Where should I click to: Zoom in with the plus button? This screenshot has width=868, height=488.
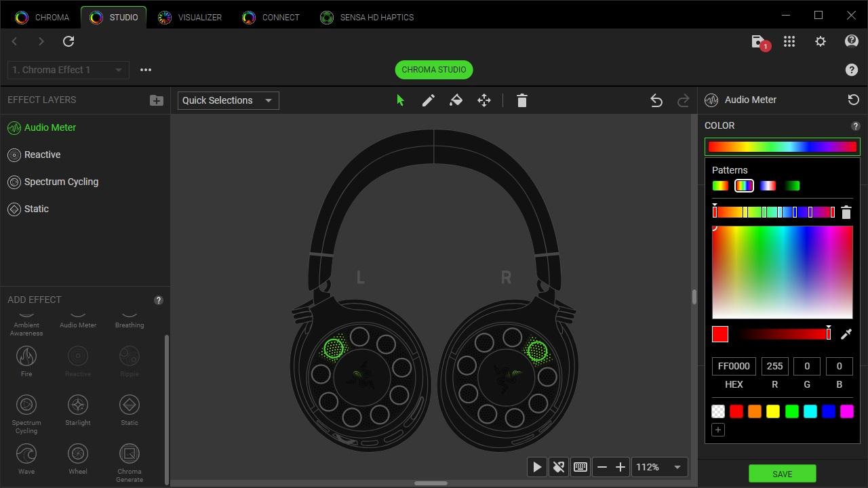click(x=620, y=467)
